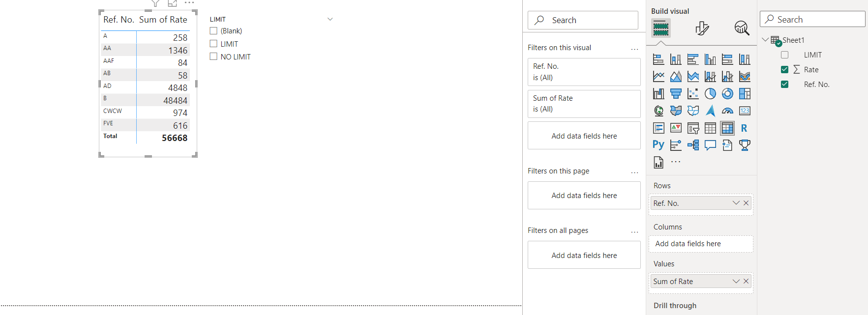Insert a Donut chart visual

pyautogui.click(x=727, y=94)
